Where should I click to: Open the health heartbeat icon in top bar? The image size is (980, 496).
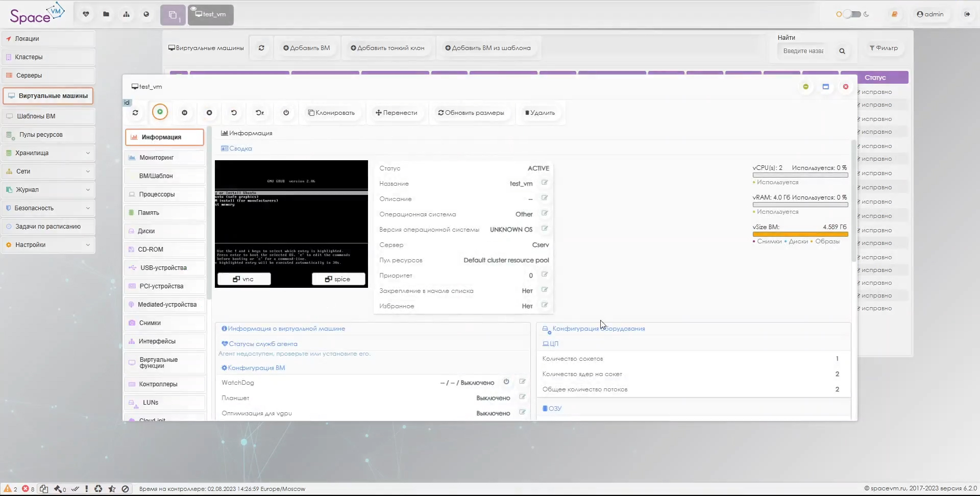pyautogui.click(x=86, y=14)
